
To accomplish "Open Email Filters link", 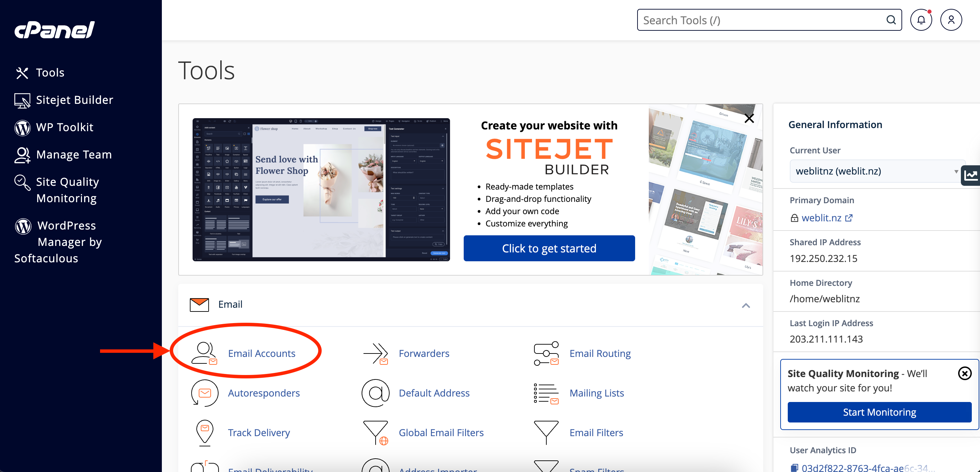I will tap(596, 432).
